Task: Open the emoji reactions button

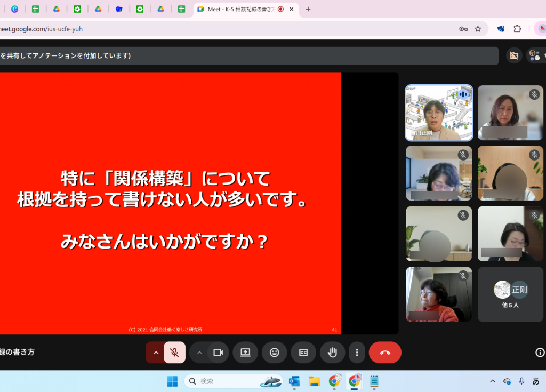Action: click(x=275, y=353)
